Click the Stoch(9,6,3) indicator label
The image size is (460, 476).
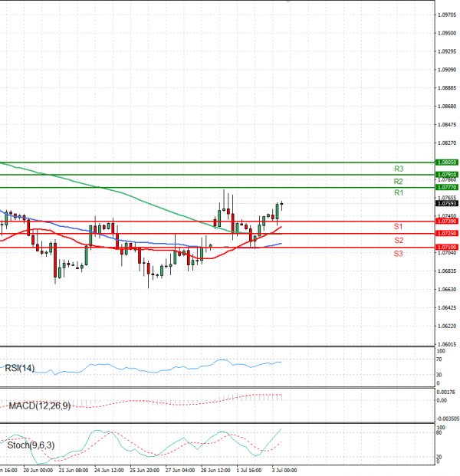(x=31, y=445)
